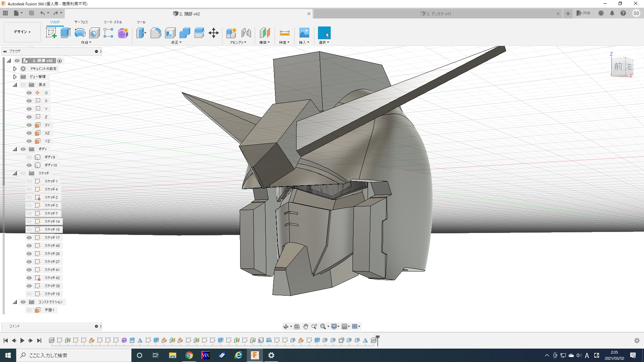The height and width of the screenshot is (362, 644).
Task: Open the 修正 menu label
Action: click(176, 43)
